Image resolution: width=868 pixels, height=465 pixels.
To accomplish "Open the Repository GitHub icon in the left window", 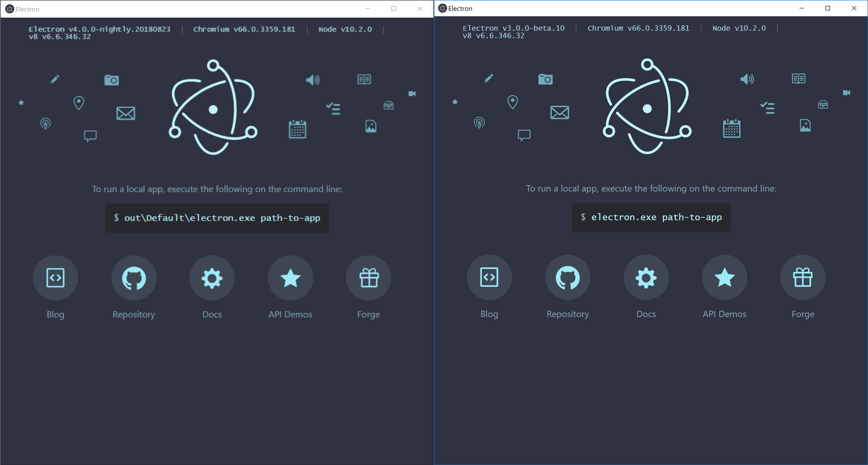I will point(134,278).
